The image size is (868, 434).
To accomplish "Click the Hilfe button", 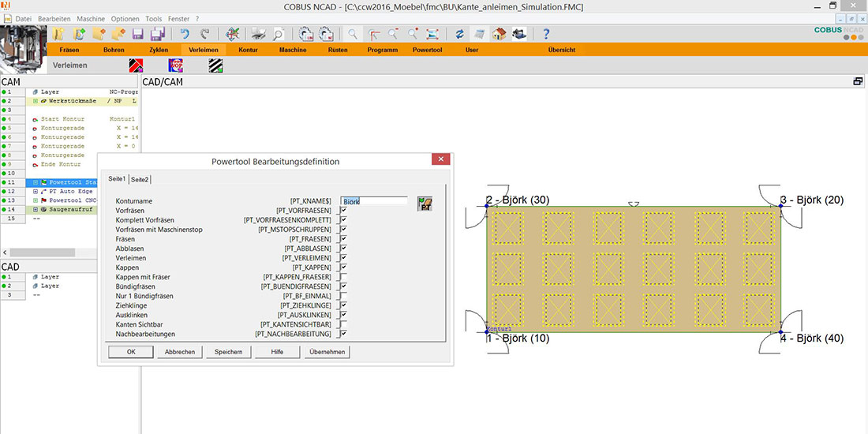I will [x=277, y=351].
